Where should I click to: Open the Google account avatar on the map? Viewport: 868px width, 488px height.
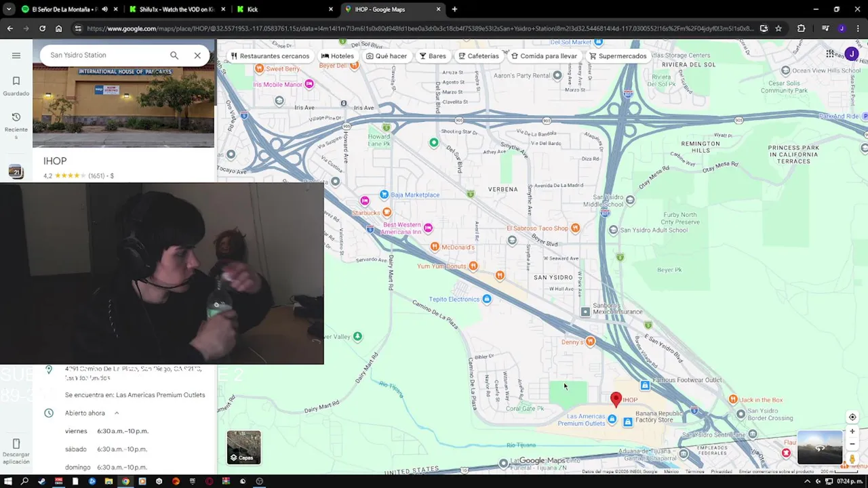tap(852, 54)
